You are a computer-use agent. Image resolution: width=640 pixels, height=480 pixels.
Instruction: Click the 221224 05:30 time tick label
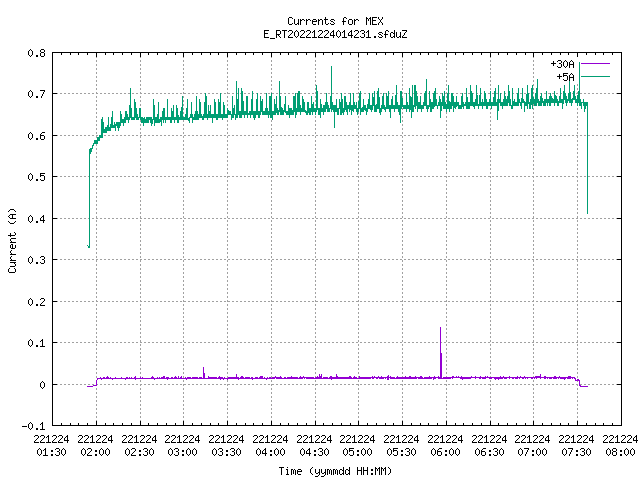point(401,445)
